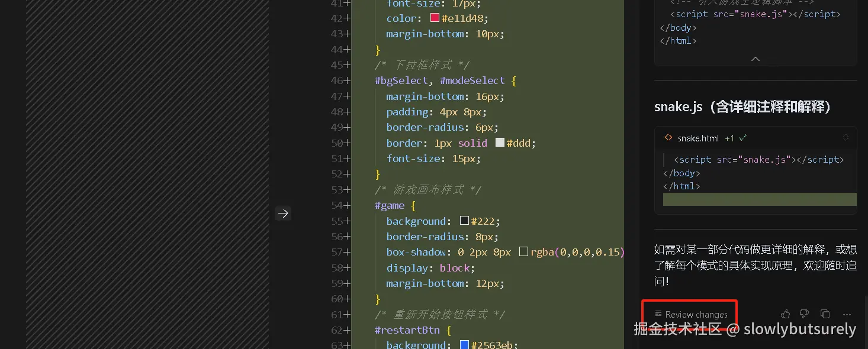Open the more options ellipsis menu
The width and height of the screenshot is (868, 349).
(x=847, y=314)
